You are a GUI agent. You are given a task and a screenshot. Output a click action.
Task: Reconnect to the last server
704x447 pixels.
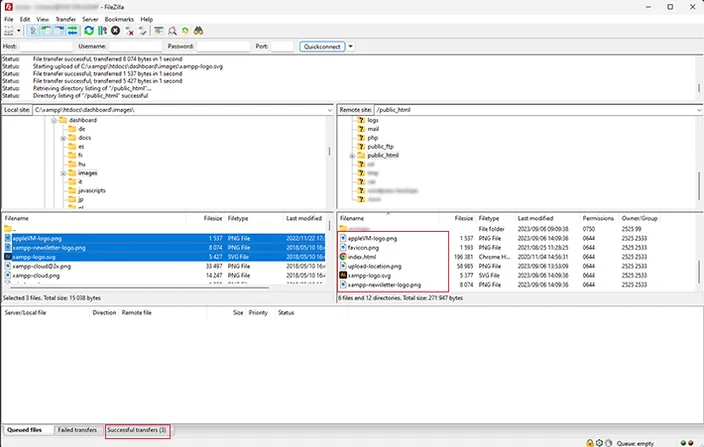click(x=142, y=31)
